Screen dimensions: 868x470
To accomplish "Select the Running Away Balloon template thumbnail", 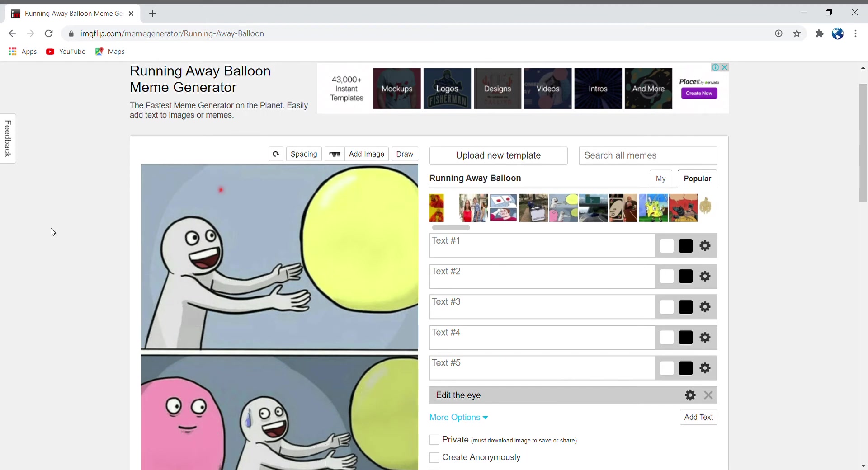I will point(563,208).
